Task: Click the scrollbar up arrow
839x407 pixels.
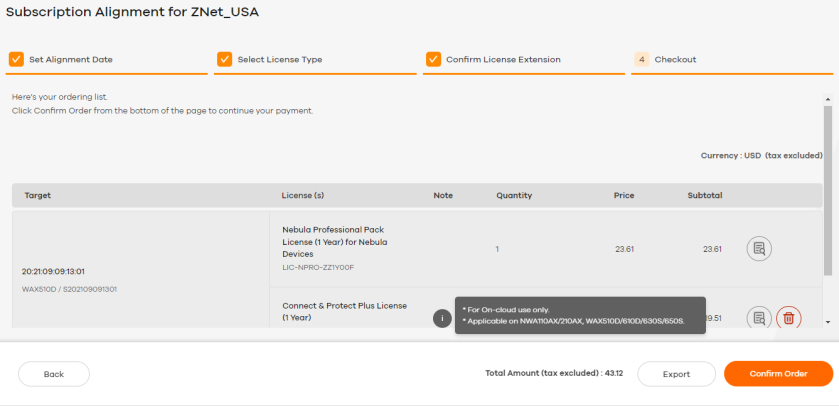Action: click(x=828, y=99)
